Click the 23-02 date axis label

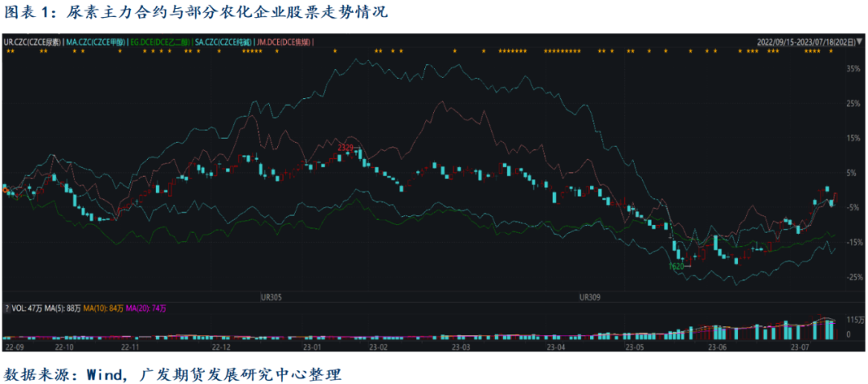[378, 347]
